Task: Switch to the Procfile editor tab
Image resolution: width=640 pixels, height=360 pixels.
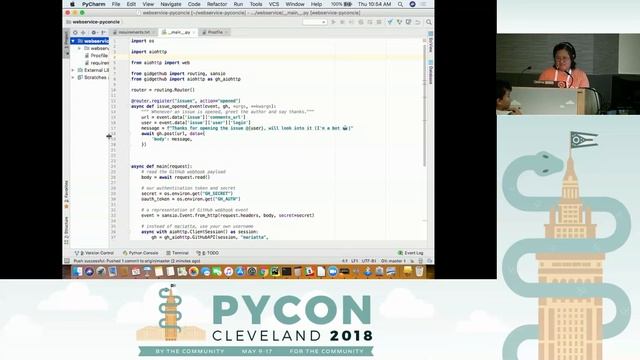Action: pos(215,32)
